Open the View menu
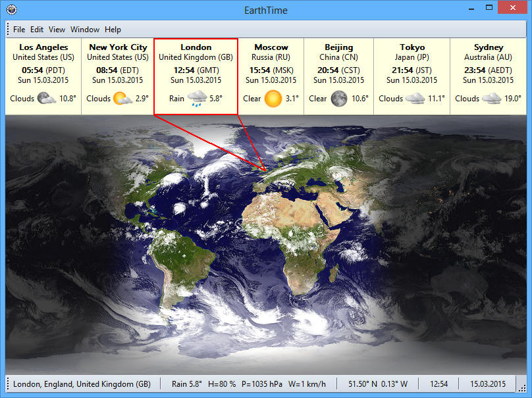This screenshot has width=532, height=398. pyautogui.click(x=57, y=30)
